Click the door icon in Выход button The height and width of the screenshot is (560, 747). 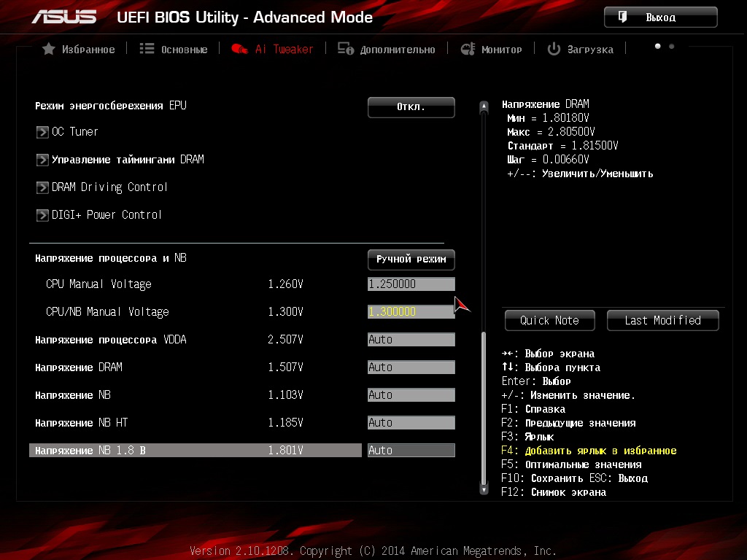[623, 17]
